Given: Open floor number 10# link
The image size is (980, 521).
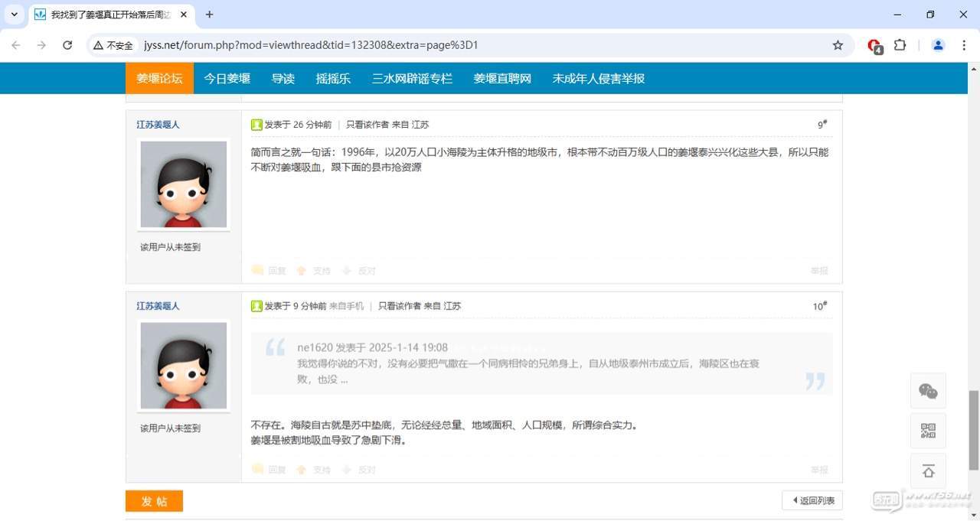Looking at the screenshot, I should [820, 306].
